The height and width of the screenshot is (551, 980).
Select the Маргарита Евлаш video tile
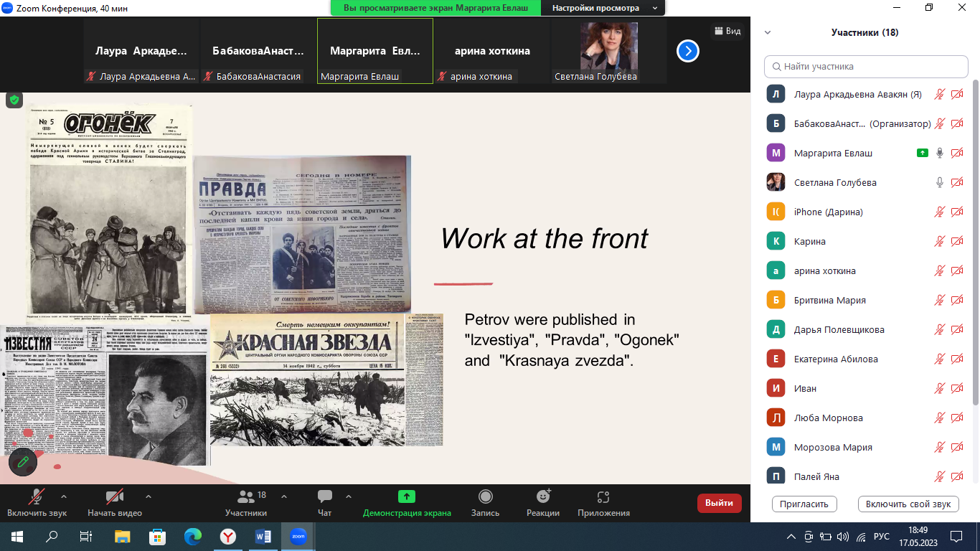[375, 51]
